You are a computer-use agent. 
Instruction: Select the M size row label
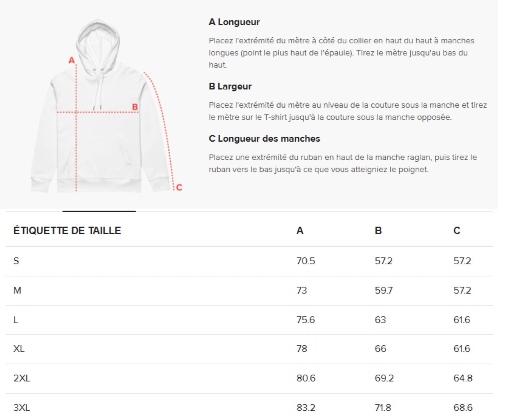[x=17, y=290]
